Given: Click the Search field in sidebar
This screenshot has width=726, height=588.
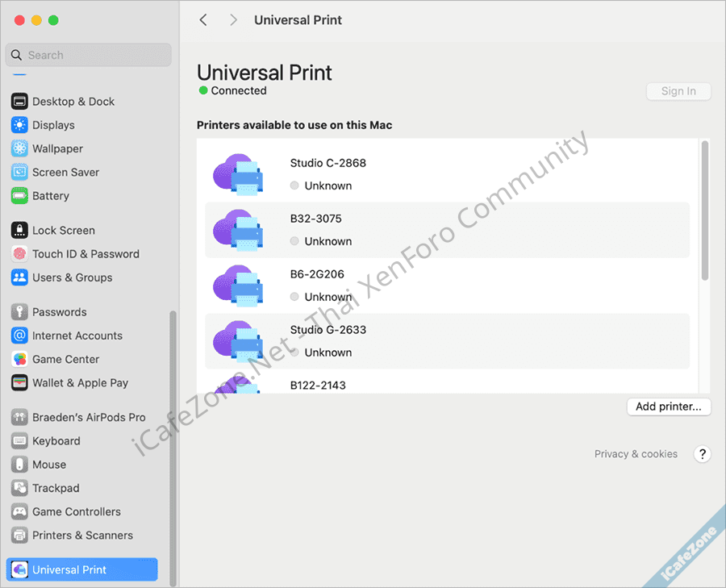Looking at the screenshot, I should (x=89, y=55).
